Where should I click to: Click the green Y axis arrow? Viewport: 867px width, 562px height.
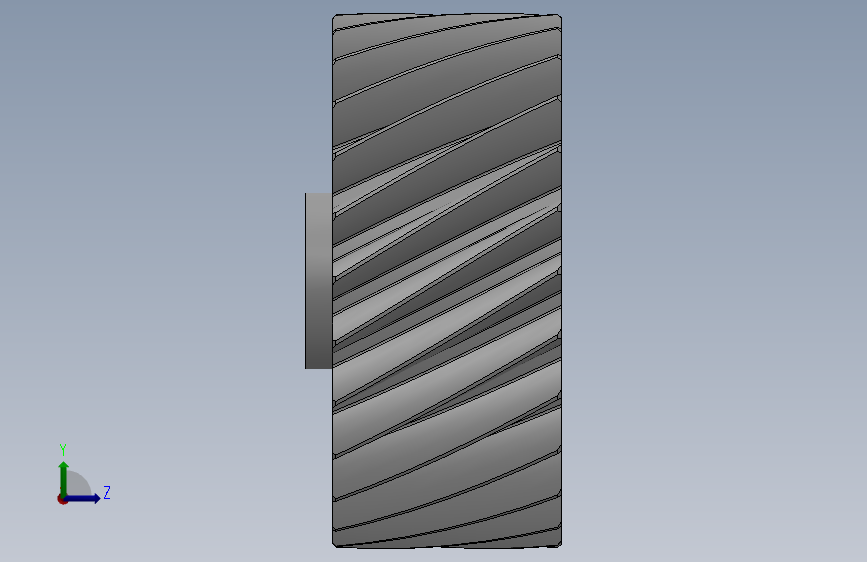(x=64, y=479)
